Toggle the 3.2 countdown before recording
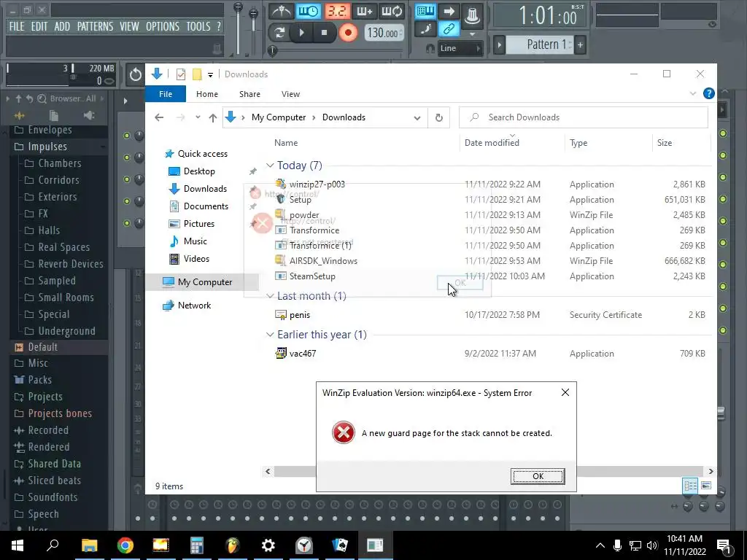Image resolution: width=747 pixels, height=560 pixels. (337, 11)
